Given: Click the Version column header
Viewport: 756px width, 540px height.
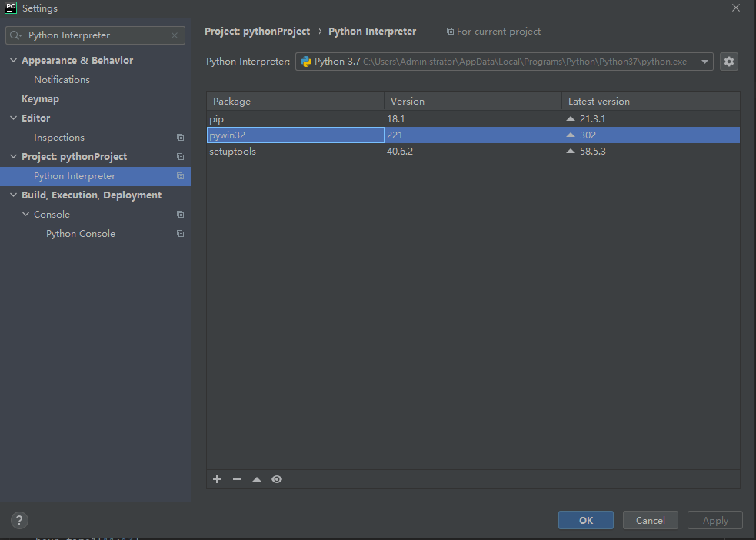Looking at the screenshot, I should click(473, 102).
